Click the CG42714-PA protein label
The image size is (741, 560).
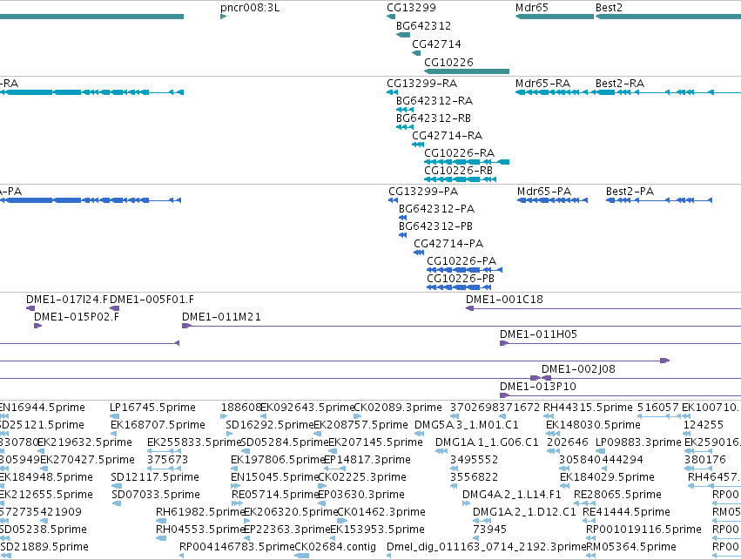click(x=448, y=243)
